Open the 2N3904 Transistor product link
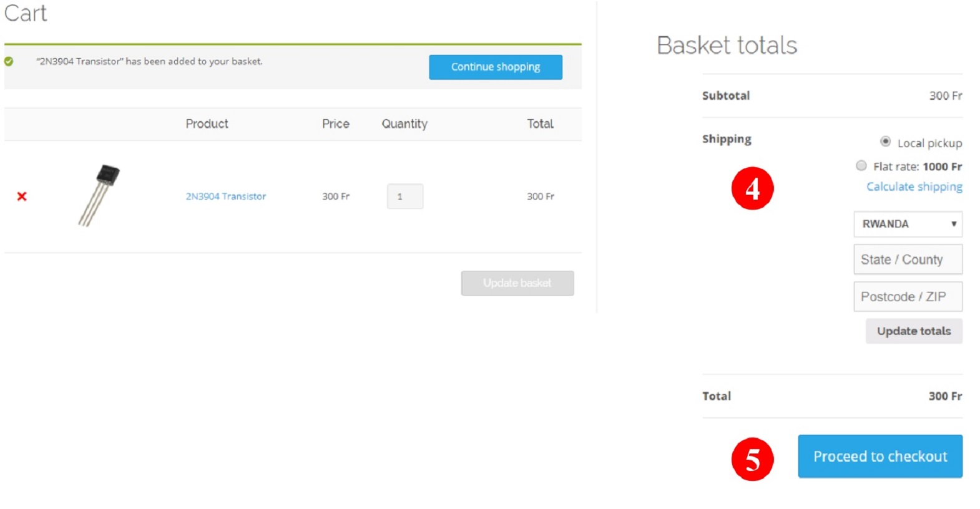Image resolution: width=980 pixels, height=509 pixels. 225,196
